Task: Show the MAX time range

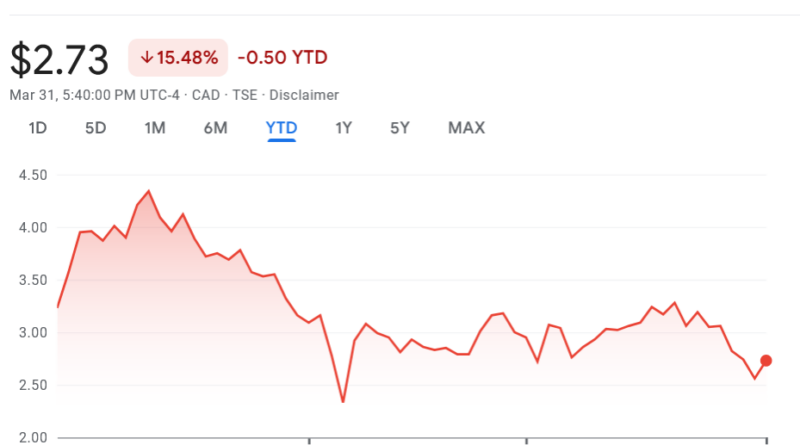Action: (466, 128)
